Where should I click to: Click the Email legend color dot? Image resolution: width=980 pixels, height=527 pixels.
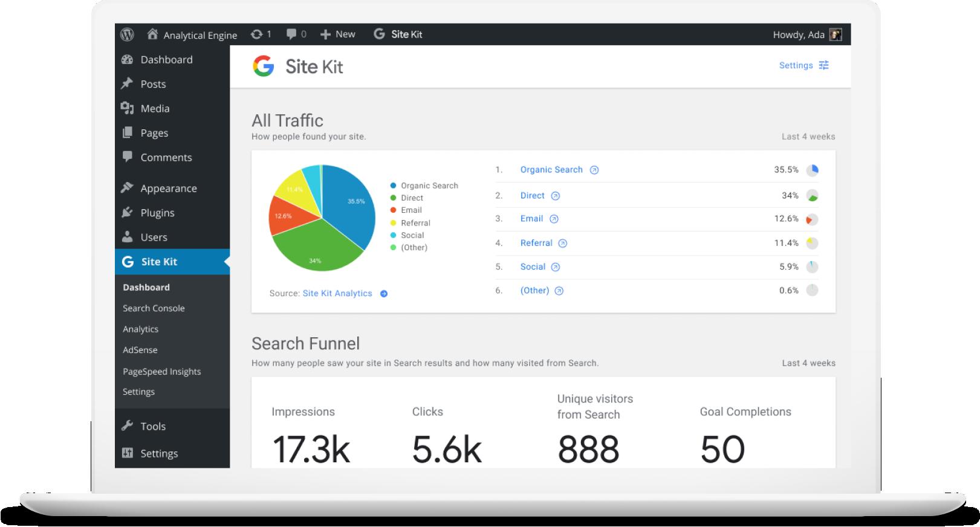click(x=394, y=210)
